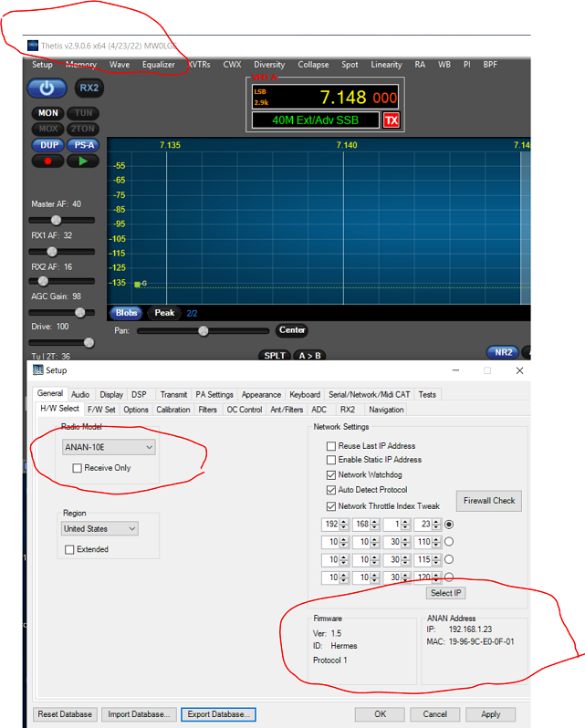Open the Calibration sub-tab

click(x=173, y=410)
